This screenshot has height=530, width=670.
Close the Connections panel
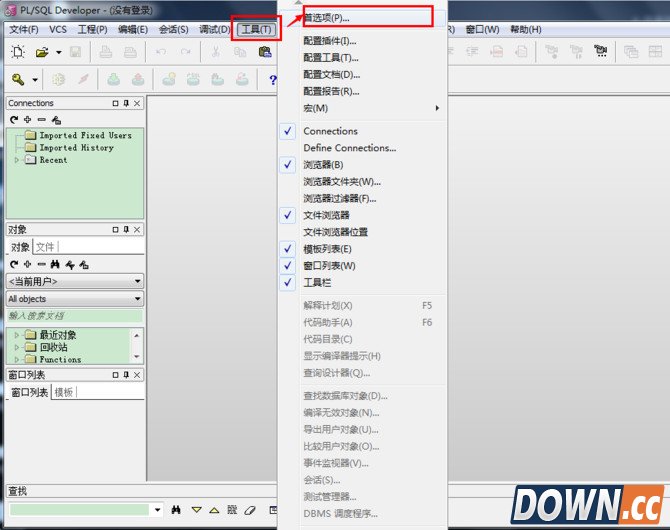click(x=137, y=103)
